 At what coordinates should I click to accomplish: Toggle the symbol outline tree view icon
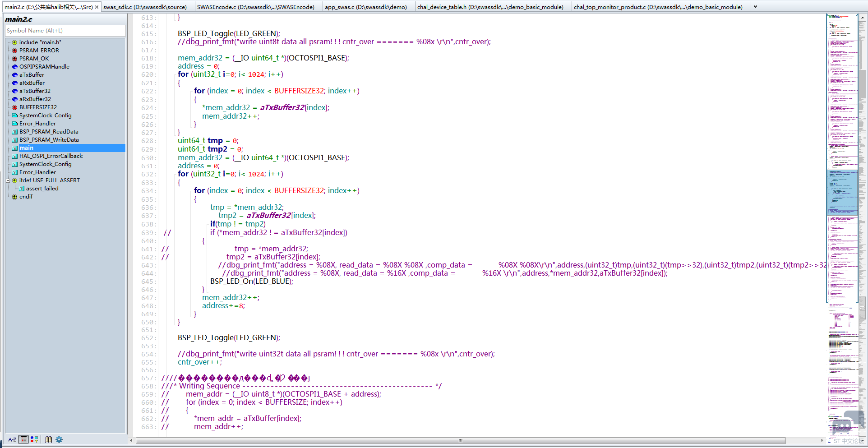(x=24, y=439)
